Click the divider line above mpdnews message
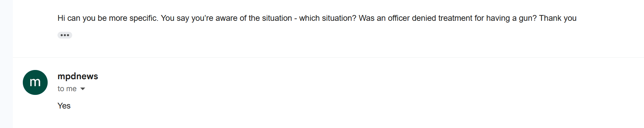The image size is (644, 128). pos(328,57)
